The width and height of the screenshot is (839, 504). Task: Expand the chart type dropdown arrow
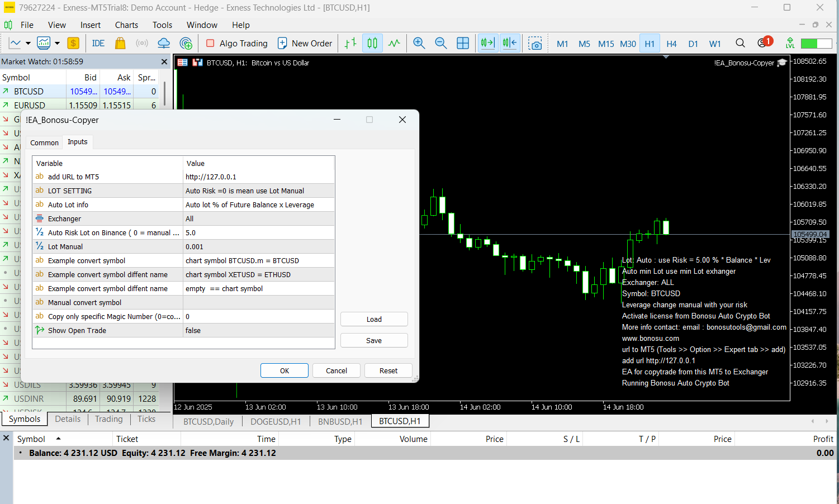pos(28,43)
